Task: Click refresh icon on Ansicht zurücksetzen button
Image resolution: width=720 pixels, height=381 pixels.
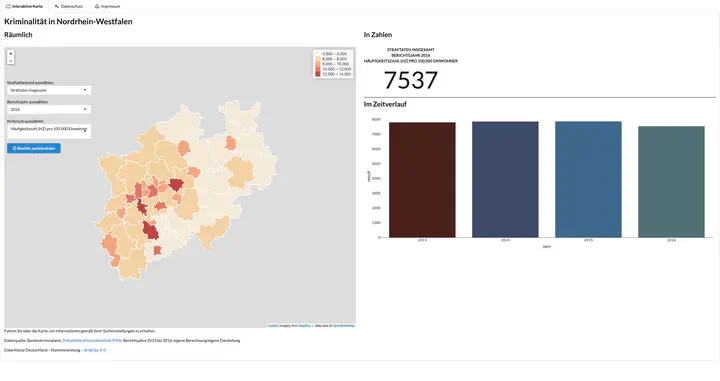Action: click(x=14, y=148)
